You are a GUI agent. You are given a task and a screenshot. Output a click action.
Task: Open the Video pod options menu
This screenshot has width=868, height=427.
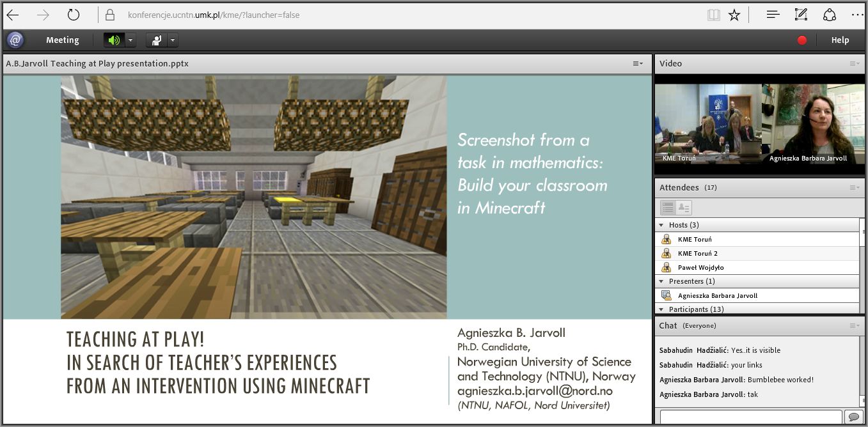tap(855, 63)
